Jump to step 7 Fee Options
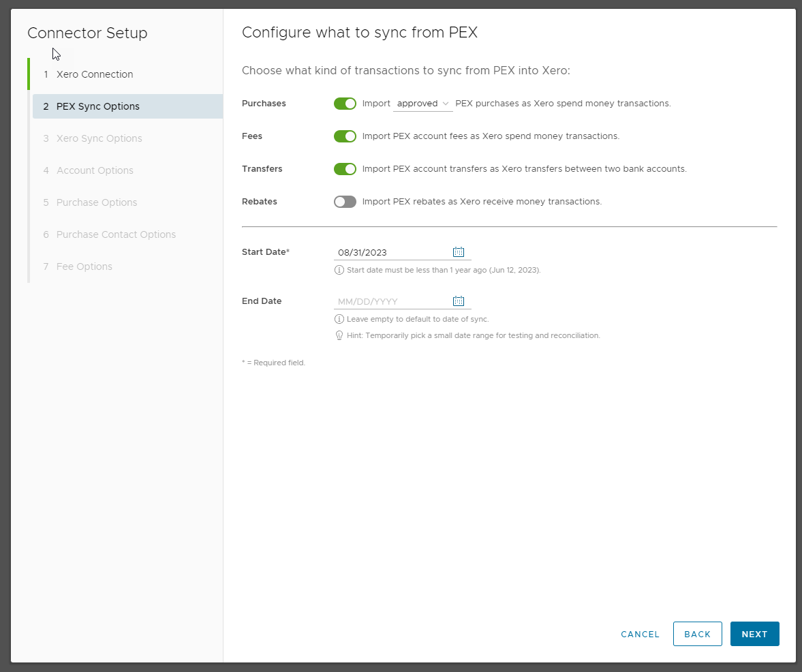Viewport: 802px width, 672px height. [84, 266]
